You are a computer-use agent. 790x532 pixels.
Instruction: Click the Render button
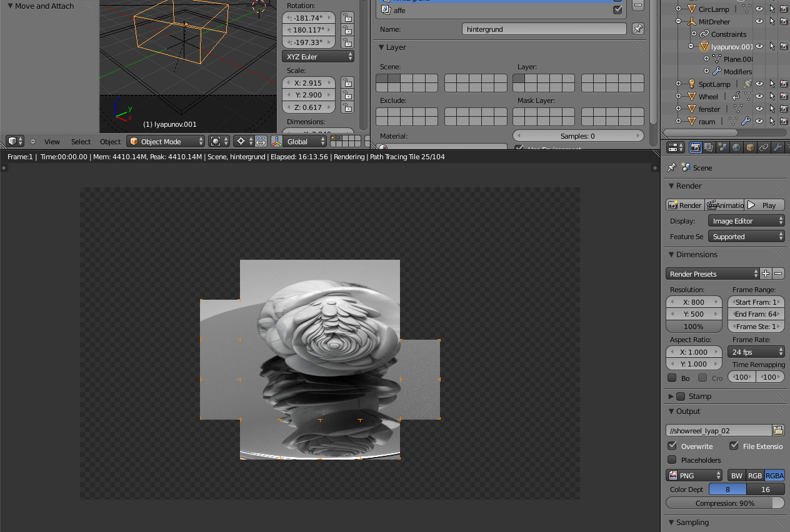pos(685,205)
